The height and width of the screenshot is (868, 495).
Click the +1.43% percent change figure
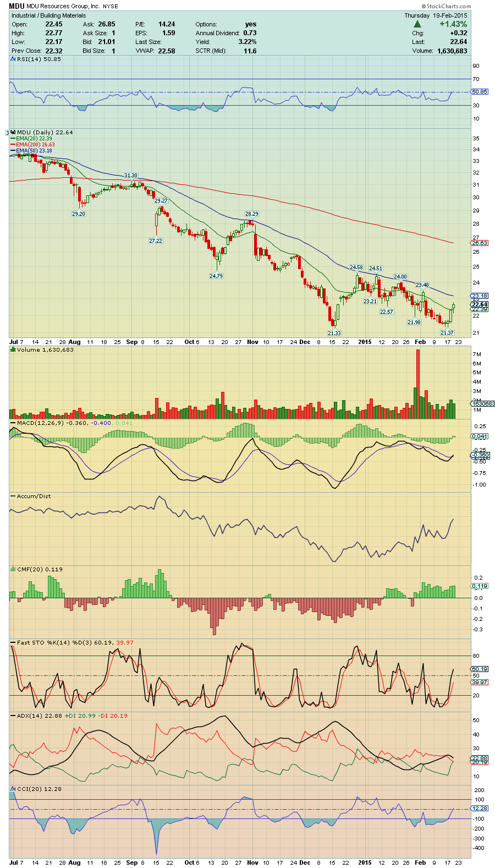click(x=453, y=24)
